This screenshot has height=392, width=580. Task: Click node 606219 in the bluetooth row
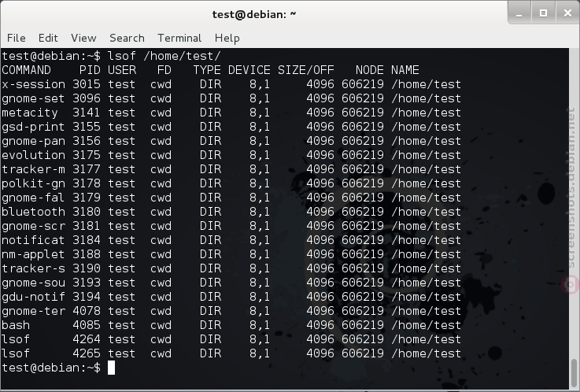click(x=363, y=212)
